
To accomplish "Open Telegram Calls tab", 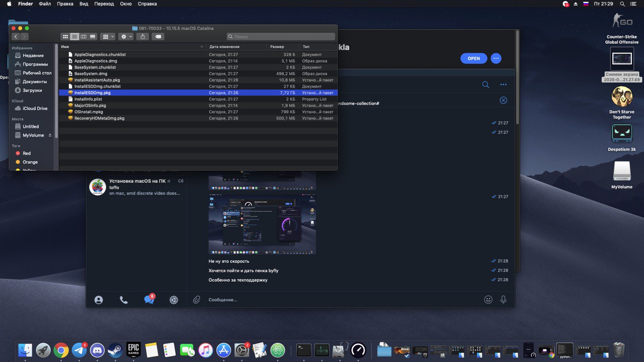I will tap(124, 300).
